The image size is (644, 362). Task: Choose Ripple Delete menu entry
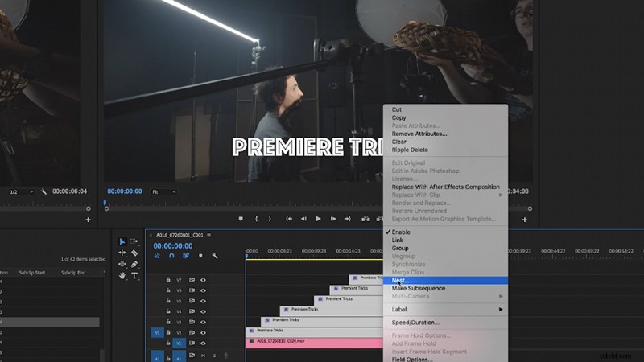click(x=446, y=150)
